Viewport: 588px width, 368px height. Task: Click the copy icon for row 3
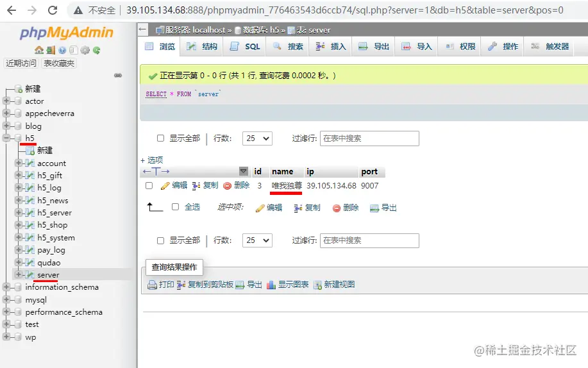tap(196, 186)
